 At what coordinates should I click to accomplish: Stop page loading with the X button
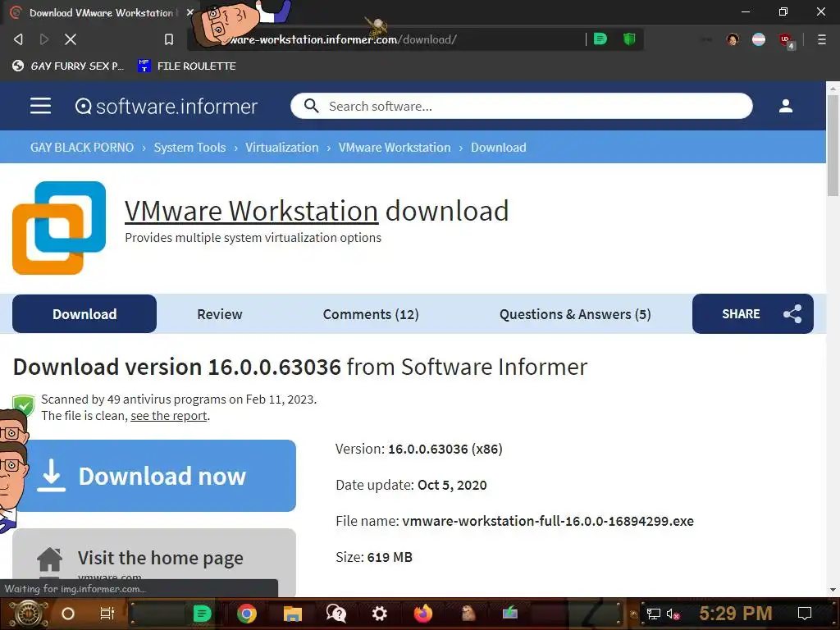71,39
